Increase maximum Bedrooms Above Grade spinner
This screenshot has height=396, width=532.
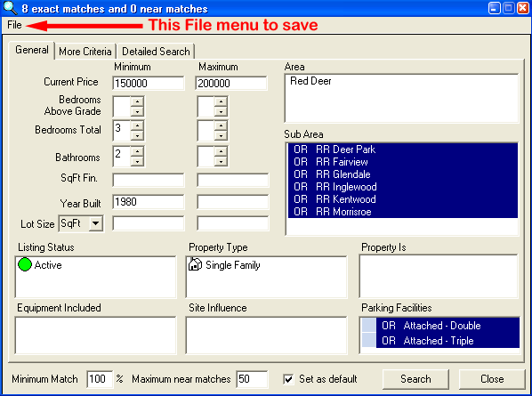221,101
